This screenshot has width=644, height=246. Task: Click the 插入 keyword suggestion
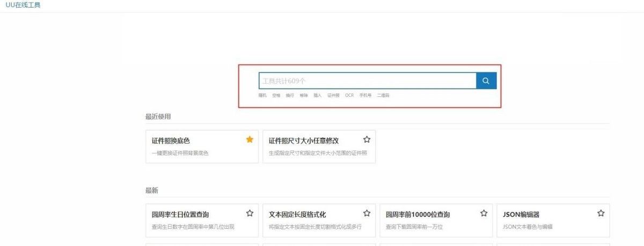318,95
